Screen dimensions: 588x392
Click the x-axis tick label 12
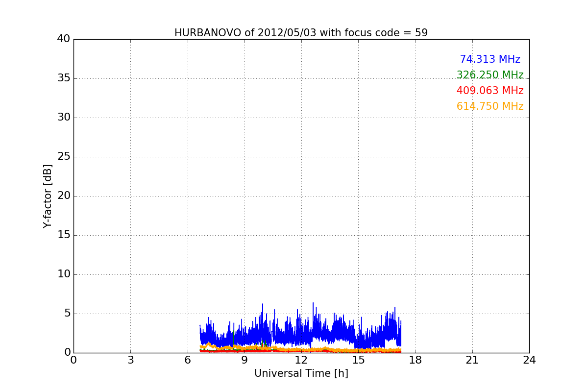[x=301, y=360]
